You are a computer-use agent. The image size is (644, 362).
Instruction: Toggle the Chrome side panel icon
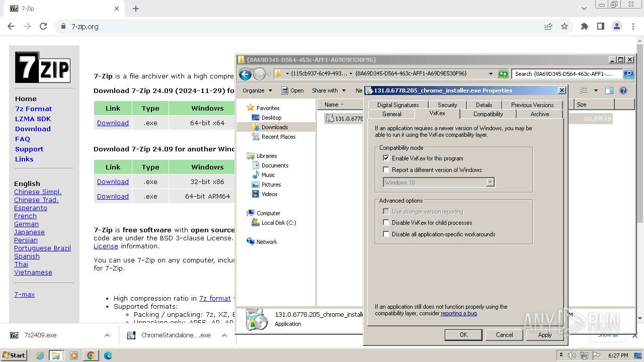click(x=601, y=27)
